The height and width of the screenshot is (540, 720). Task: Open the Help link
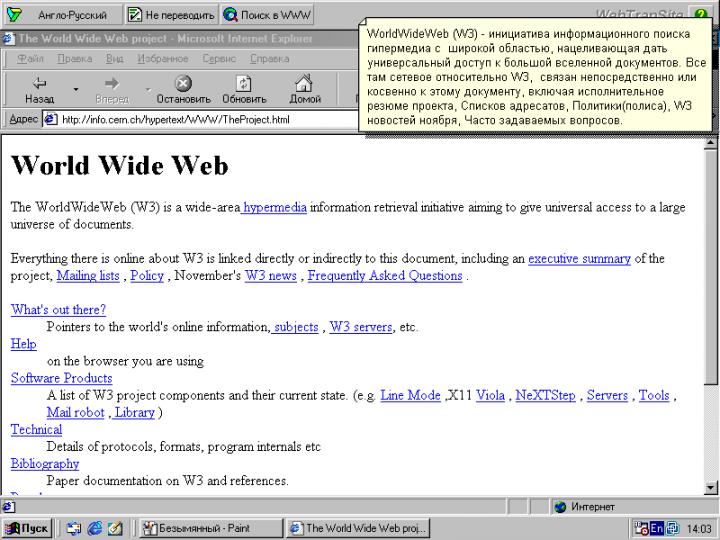click(x=23, y=344)
